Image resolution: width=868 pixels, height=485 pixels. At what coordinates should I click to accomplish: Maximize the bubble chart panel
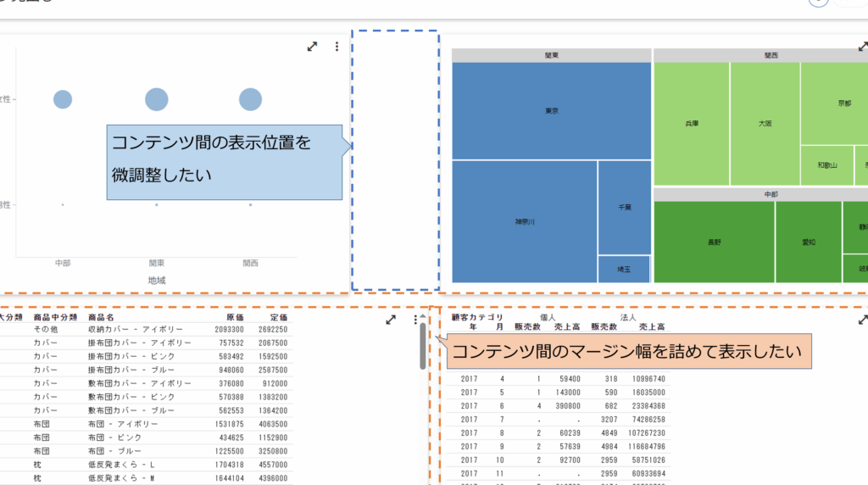(313, 47)
